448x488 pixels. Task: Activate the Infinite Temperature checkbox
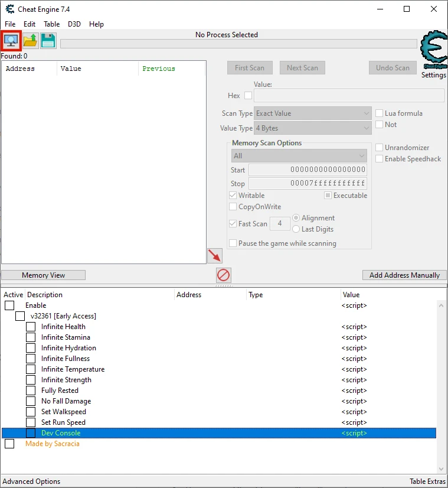coord(31,369)
